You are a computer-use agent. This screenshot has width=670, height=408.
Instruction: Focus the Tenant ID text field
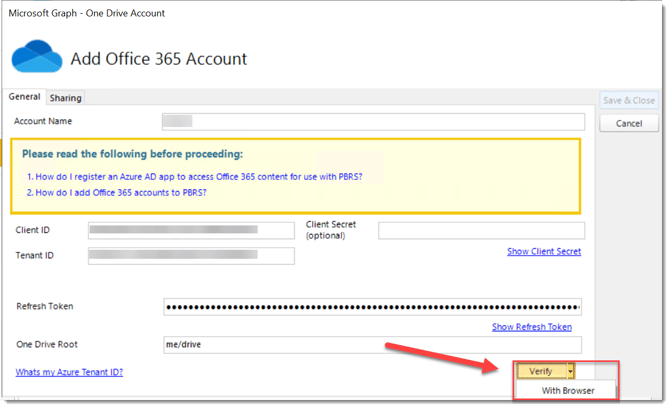tap(191, 256)
